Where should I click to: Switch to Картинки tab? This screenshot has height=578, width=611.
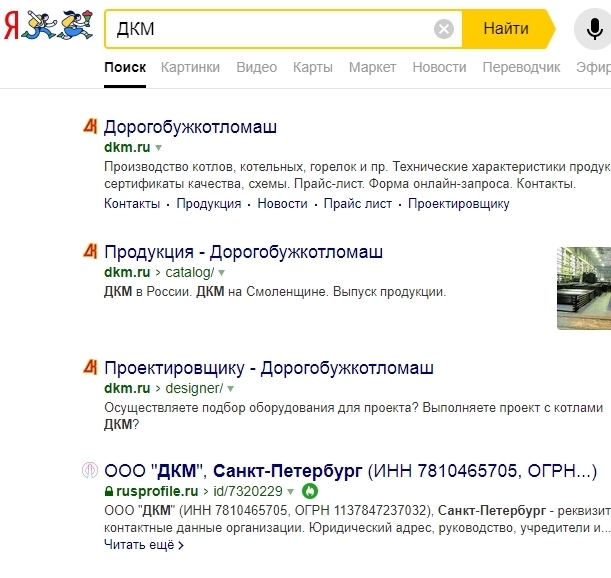click(x=190, y=67)
